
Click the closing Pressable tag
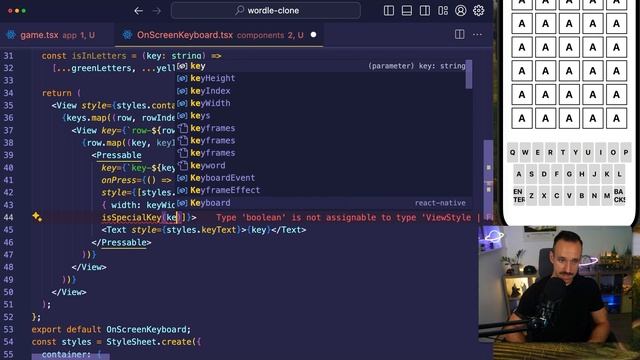(x=121, y=242)
